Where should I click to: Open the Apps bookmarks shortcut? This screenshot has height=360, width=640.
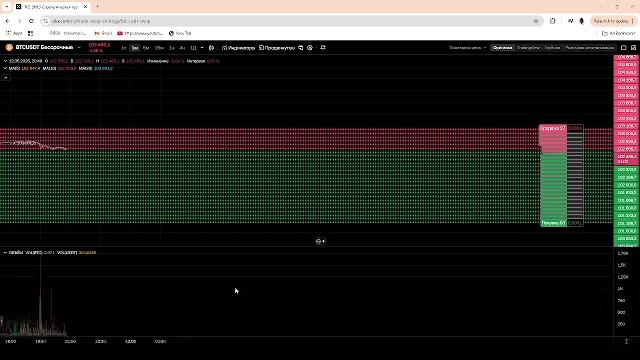pyautogui.click(x=14, y=33)
